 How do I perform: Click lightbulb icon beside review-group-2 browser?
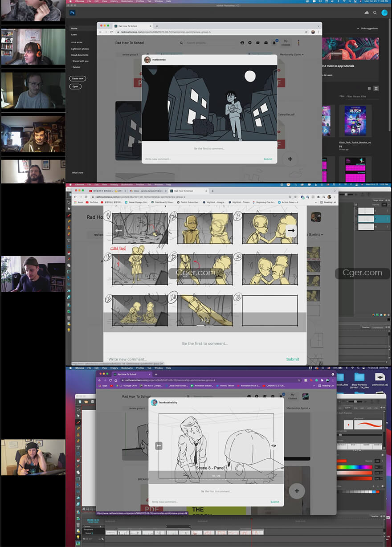69,330
